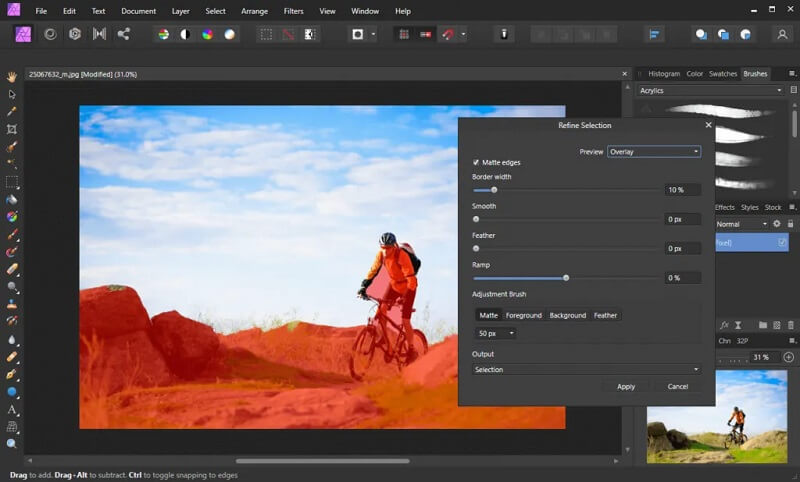
Task: Open the Export persona share icon
Action: [124, 34]
